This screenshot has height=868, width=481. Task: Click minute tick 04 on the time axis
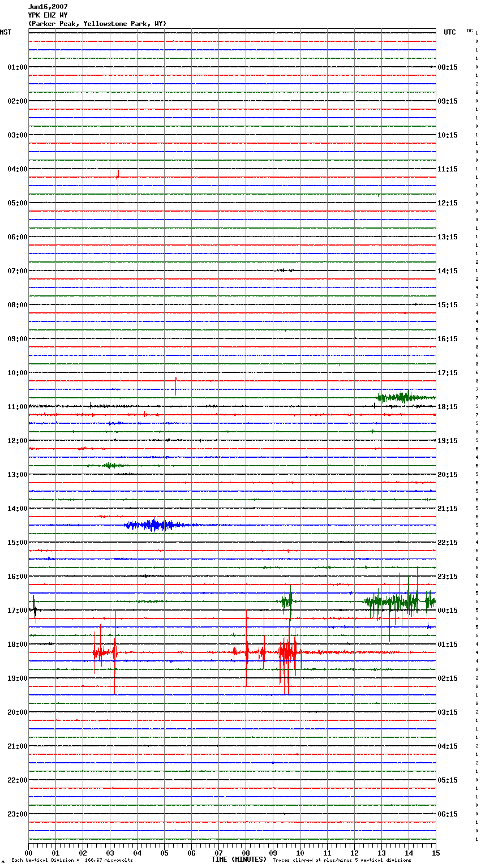click(137, 853)
